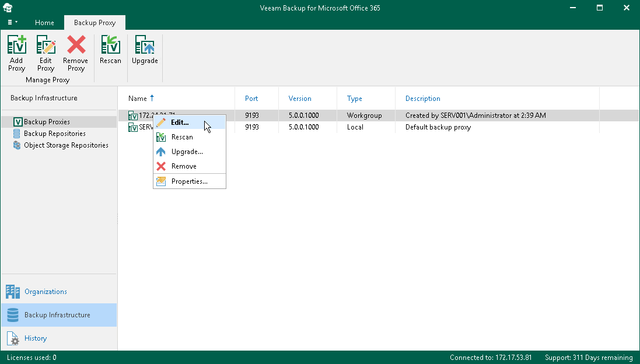Click the History gear icon
The width and height of the screenshot is (640, 364).
(13, 339)
